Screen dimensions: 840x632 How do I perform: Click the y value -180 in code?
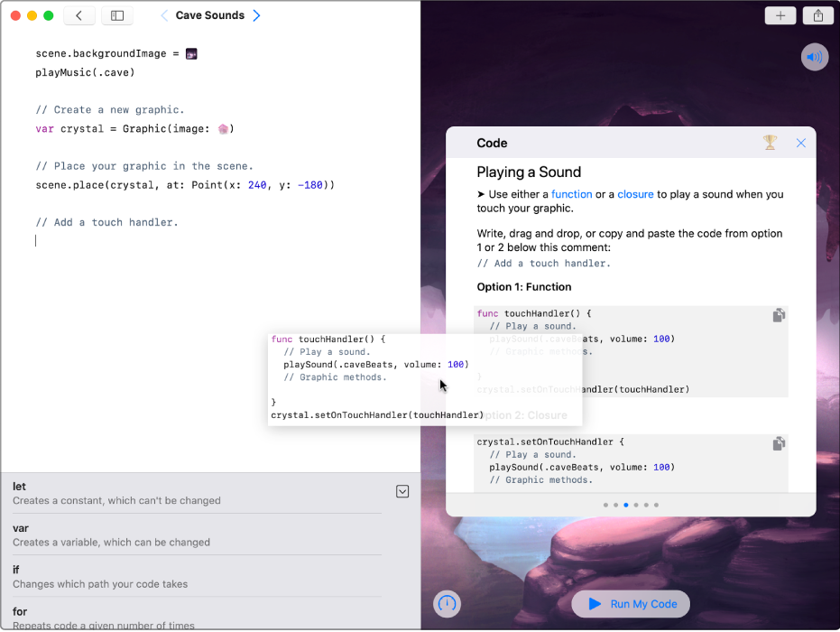pos(310,185)
